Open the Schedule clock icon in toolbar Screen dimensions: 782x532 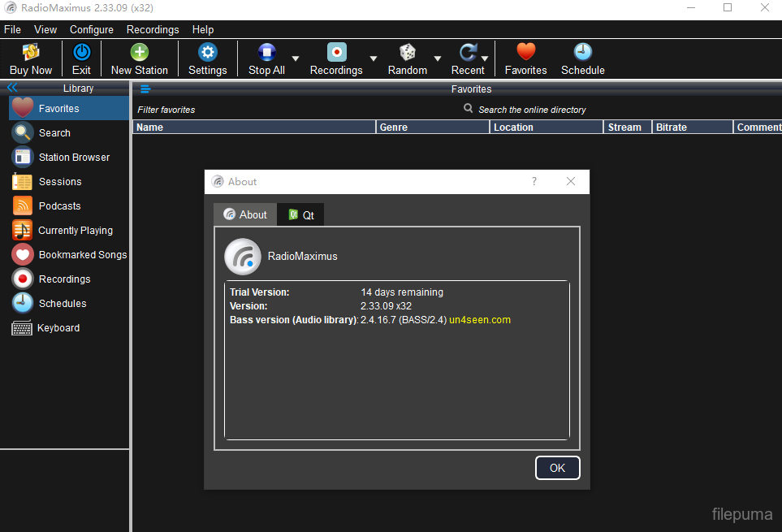pos(583,54)
